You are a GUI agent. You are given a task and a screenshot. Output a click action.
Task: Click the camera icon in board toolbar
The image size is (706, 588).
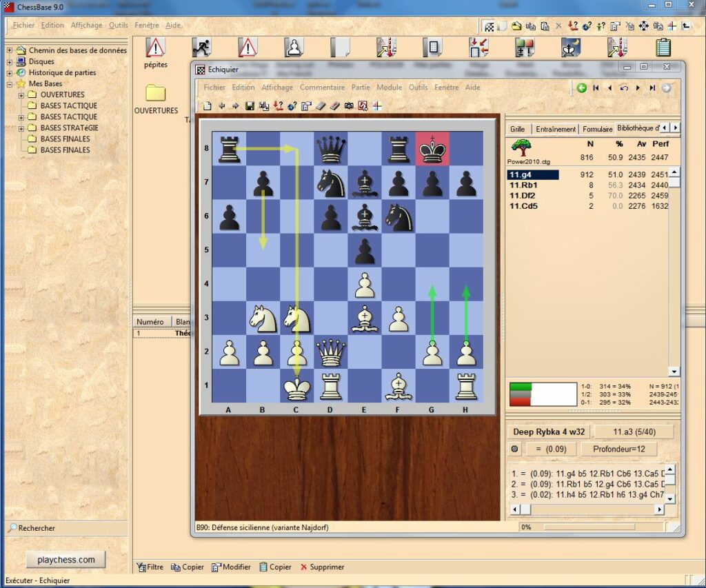(350, 105)
